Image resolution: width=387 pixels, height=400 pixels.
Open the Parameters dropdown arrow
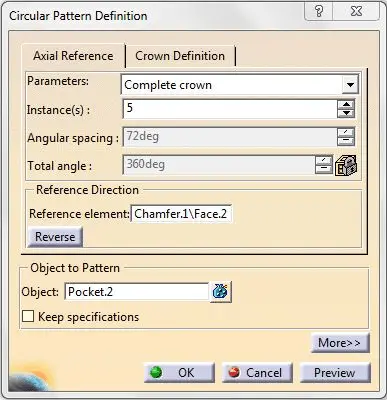pos(350,85)
